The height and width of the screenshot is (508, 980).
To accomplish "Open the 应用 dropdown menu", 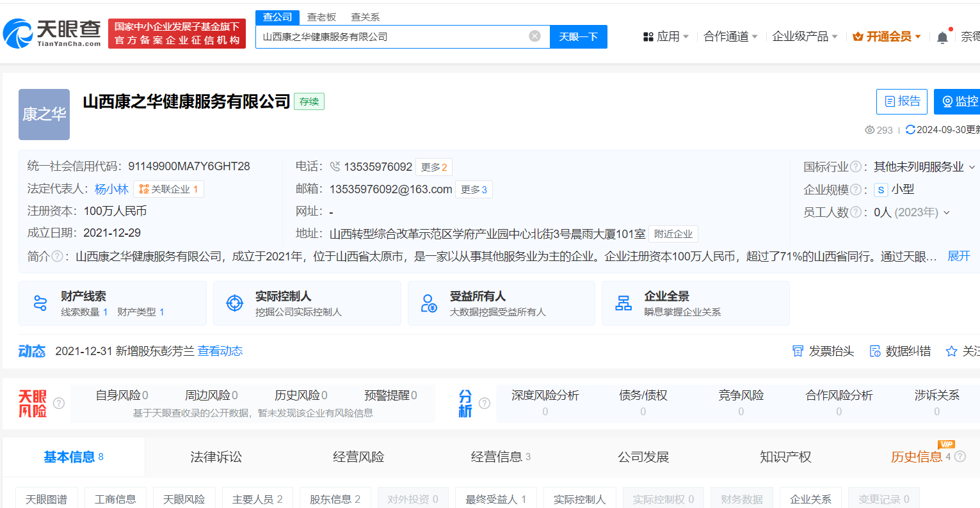I will (666, 37).
